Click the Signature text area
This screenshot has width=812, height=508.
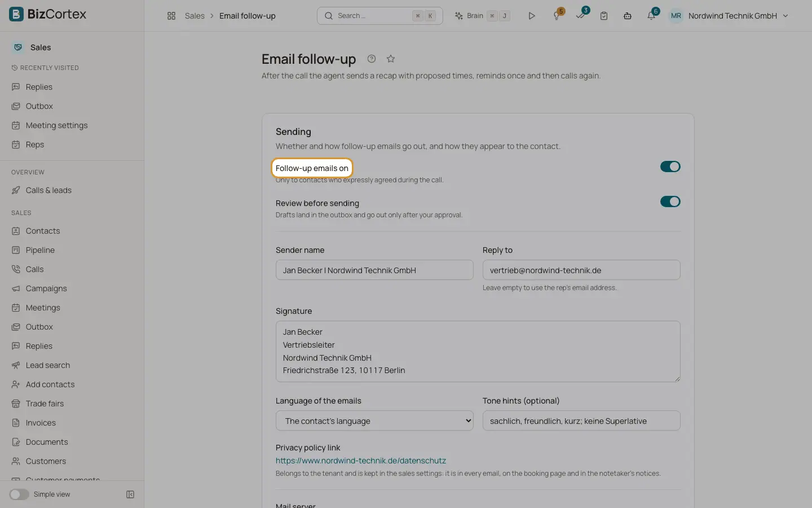click(x=478, y=352)
